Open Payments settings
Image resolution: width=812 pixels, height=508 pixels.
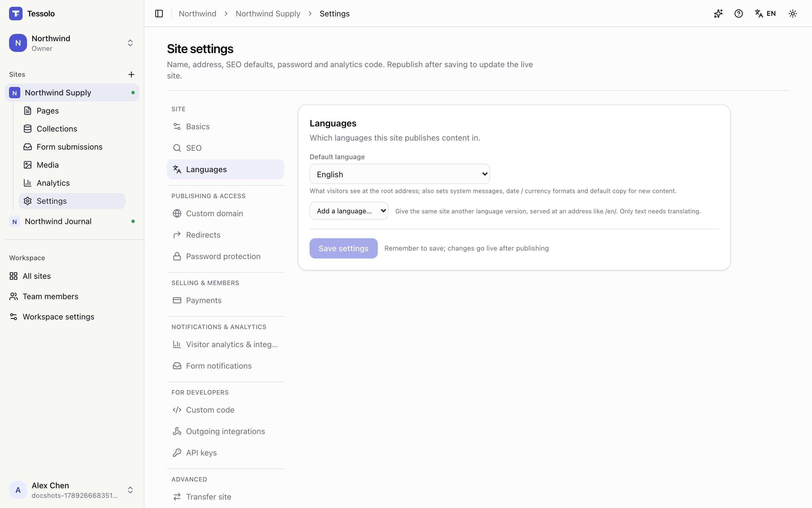coord(226,300)
